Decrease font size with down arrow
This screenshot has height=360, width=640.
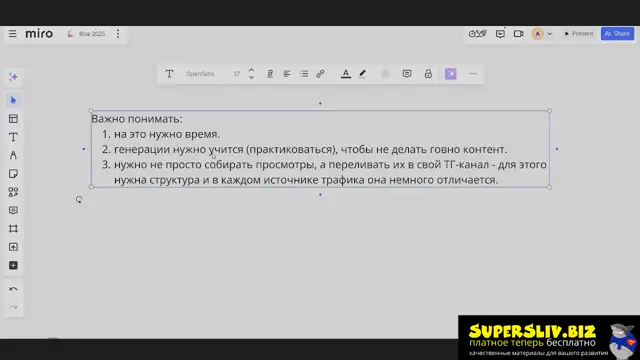tap(251, 77)
